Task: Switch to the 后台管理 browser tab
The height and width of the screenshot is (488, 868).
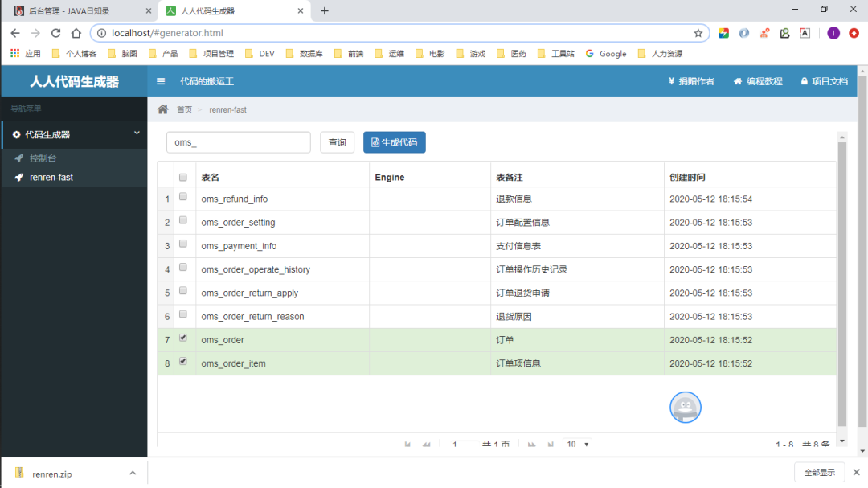Action: (x=76, y=11)
